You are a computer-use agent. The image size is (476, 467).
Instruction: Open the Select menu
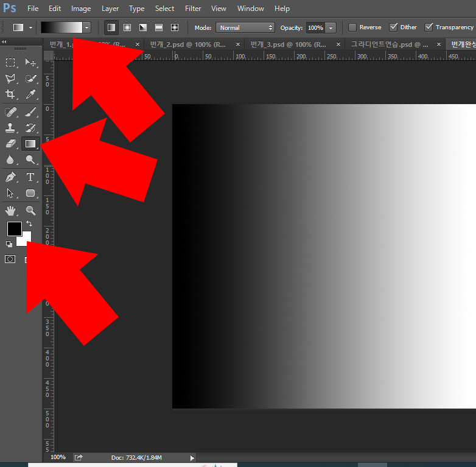coord(164,9)
